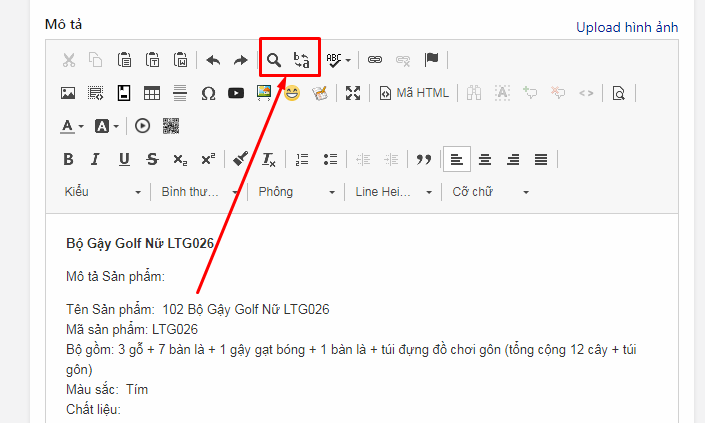Open the Upload hình ảnh link
Image resolution: width=705 pixels, height=423 pixels.
(627, 27)
